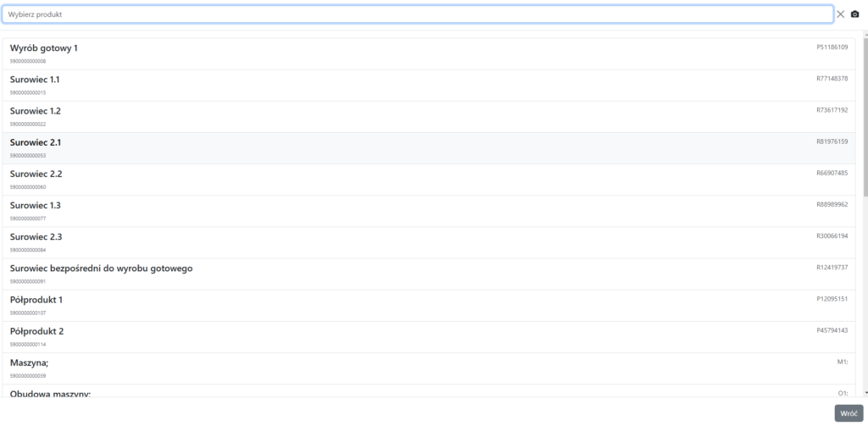Click the camera scan icon

pyautogui.click(x=854, y=14)
